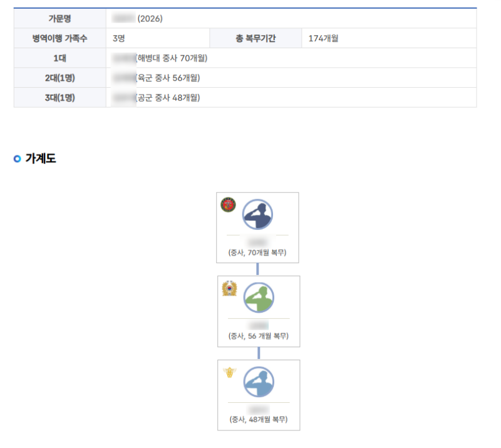The width and height of the screenshot is (501, 448).
Task: Click the (중사, 70개월 복무) caption
Action: tap(257, 253)
